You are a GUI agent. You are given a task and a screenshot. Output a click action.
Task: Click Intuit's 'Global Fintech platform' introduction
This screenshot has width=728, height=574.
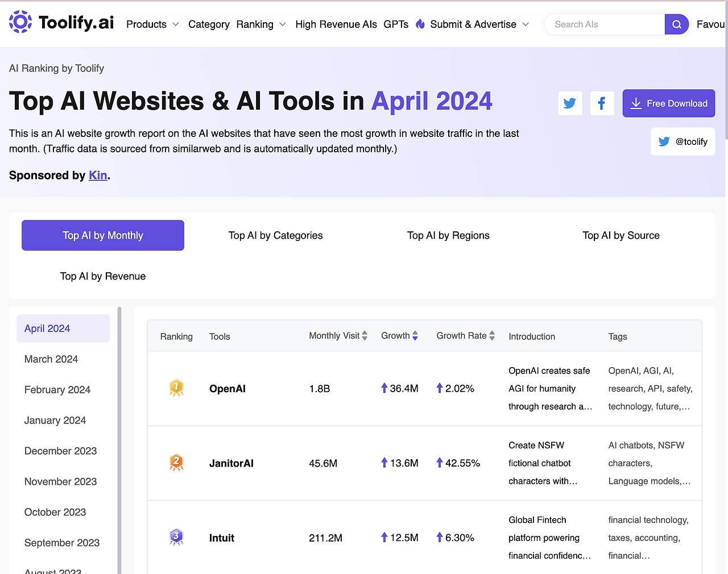coord(550,538)
